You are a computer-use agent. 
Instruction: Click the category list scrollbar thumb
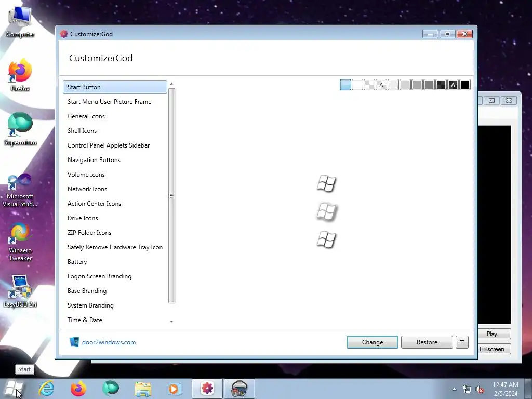[x=171, y=196]
